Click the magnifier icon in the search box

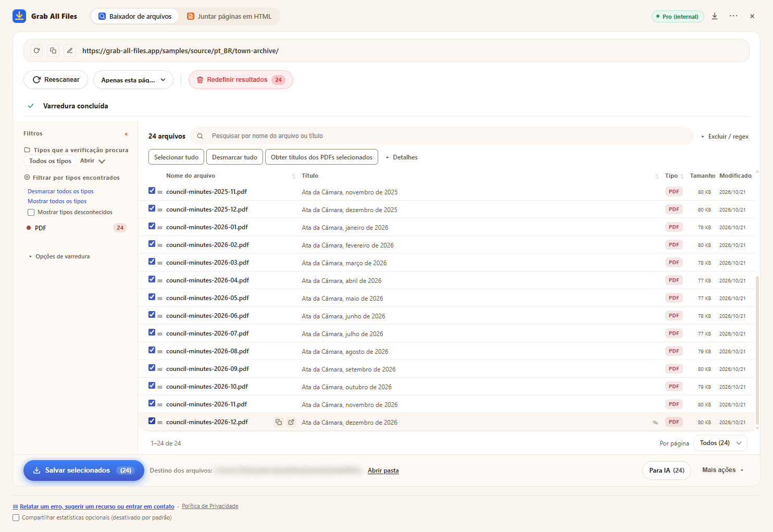pyautogui.click(x=200, y=136)
